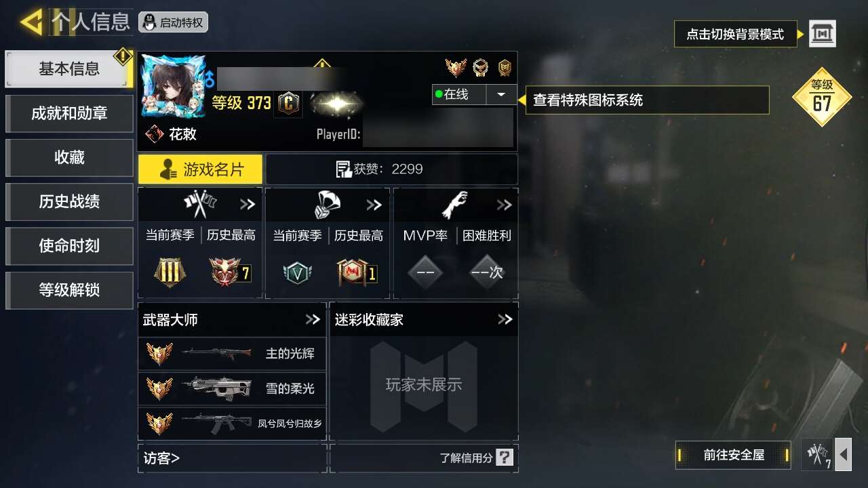Expand multiplayer ranked stats double chevron

point(248,205)
